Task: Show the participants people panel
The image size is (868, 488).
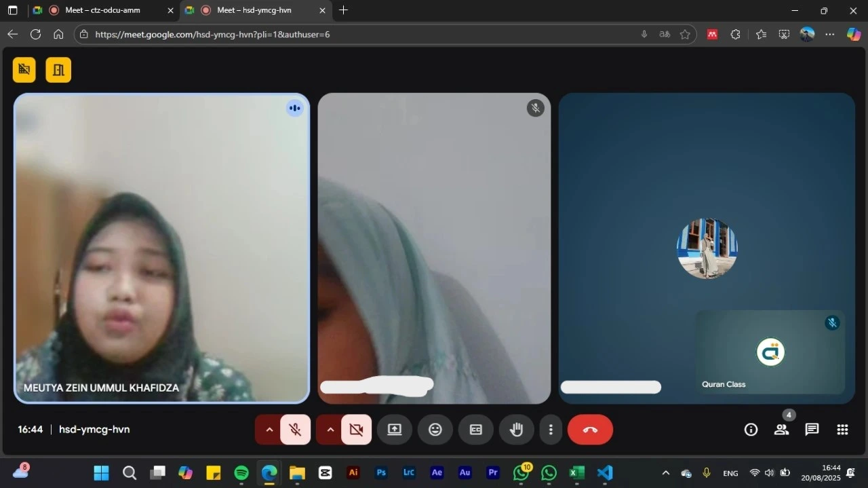Action: (x=782, y=430)
